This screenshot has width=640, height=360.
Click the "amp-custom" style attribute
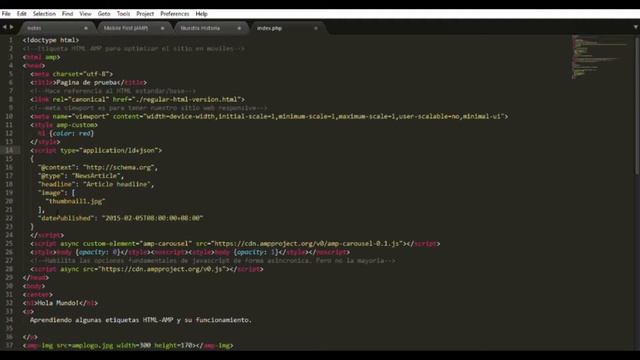tap(76, 125)
